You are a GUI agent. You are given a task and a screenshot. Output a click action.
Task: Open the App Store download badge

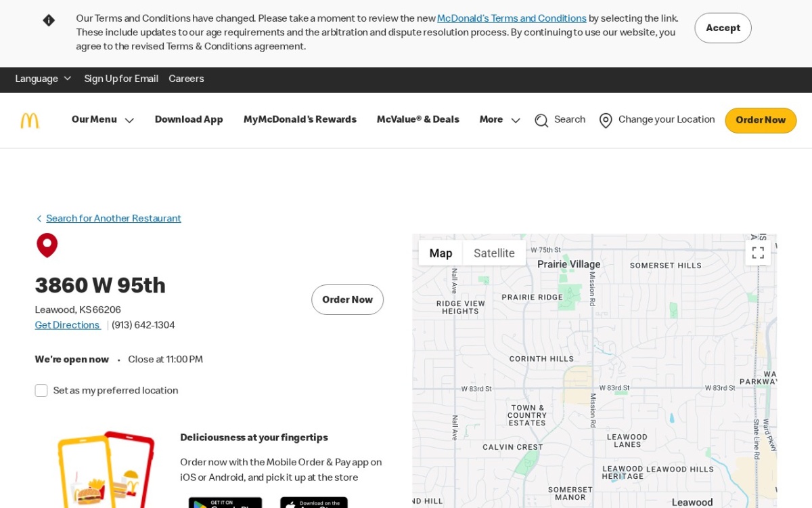314,503
